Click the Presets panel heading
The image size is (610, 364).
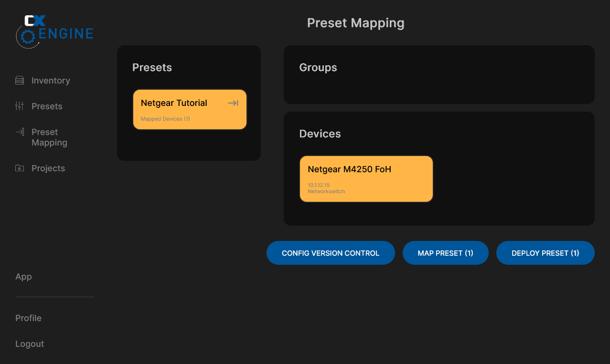152,68
